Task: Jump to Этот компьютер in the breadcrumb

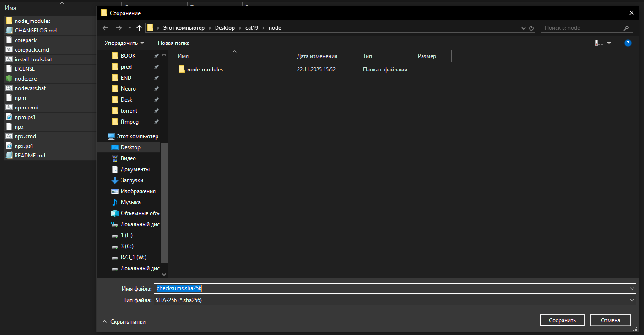Action: coord(184,28)
